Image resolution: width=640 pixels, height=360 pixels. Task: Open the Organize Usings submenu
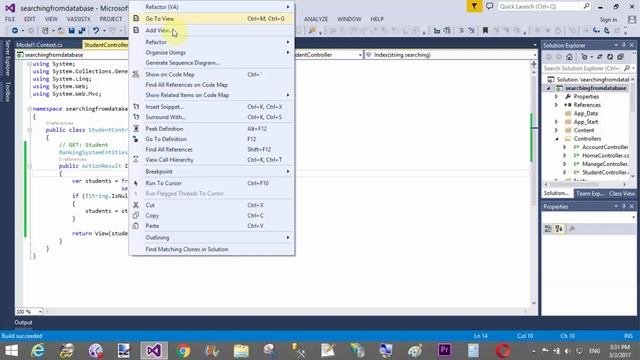click(x=212, y=52)
